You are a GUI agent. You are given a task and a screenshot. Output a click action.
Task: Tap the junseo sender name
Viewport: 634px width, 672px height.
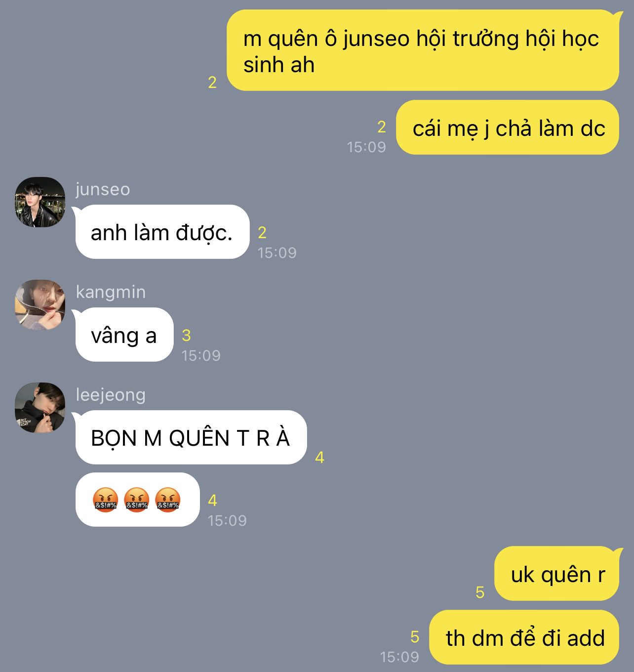pos(103,189)
